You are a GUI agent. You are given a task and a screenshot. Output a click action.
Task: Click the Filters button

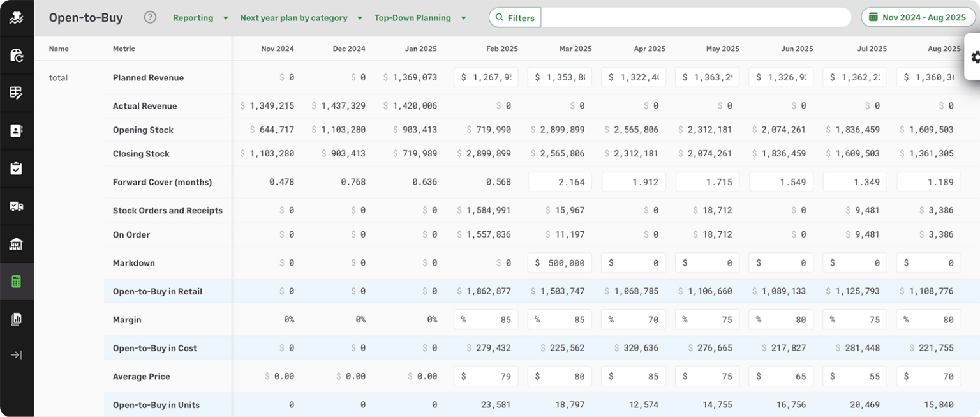click(514, 17)
